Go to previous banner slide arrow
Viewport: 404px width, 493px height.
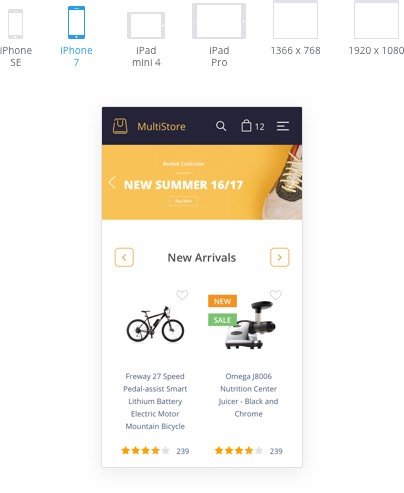pos(112,182)
